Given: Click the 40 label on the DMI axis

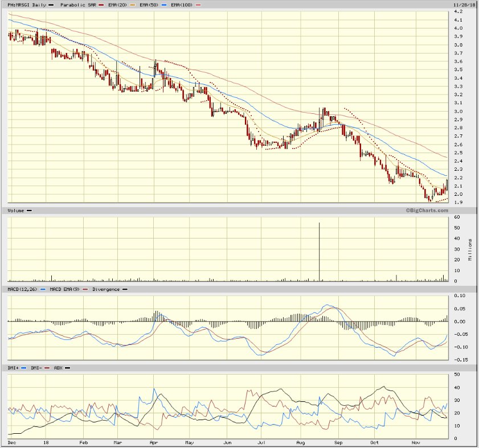Looking at the screenshot, I should pyautogui.click(x=457, y=388).
